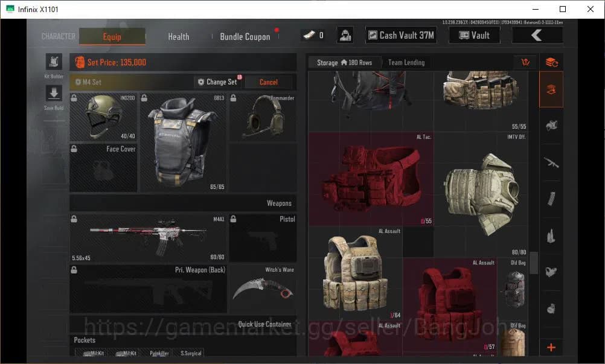The height and width of the screenshot is (364, 605).
Task: Select the magazine filter icon in sidebar
Action: 551,199
